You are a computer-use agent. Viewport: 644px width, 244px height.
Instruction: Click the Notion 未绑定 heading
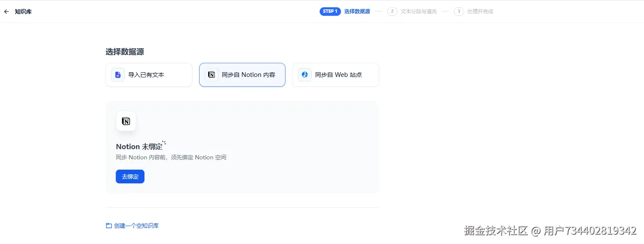tap(139, 147)
